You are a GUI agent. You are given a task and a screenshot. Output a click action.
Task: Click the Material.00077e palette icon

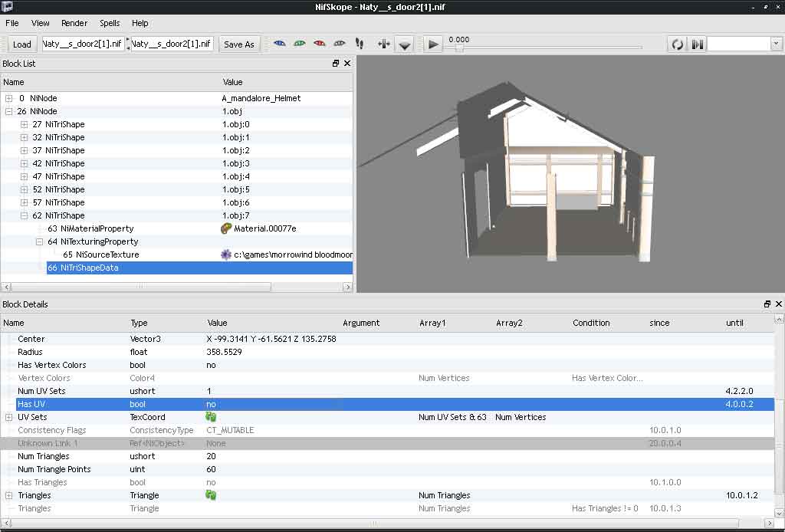[x=226, y=228]
